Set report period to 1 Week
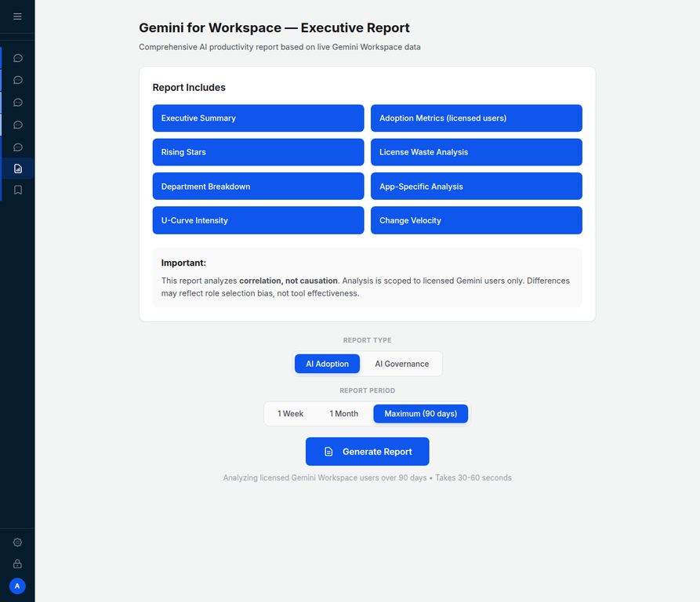This screenshot has height=602, width=700. tap(290, 414)
